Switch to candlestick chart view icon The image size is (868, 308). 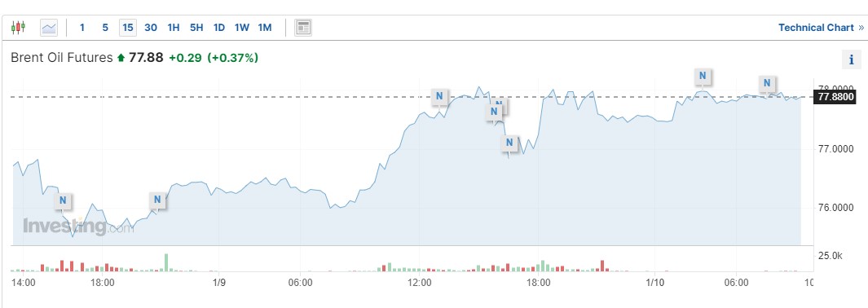pyautogui.click(x=18, y=27)
